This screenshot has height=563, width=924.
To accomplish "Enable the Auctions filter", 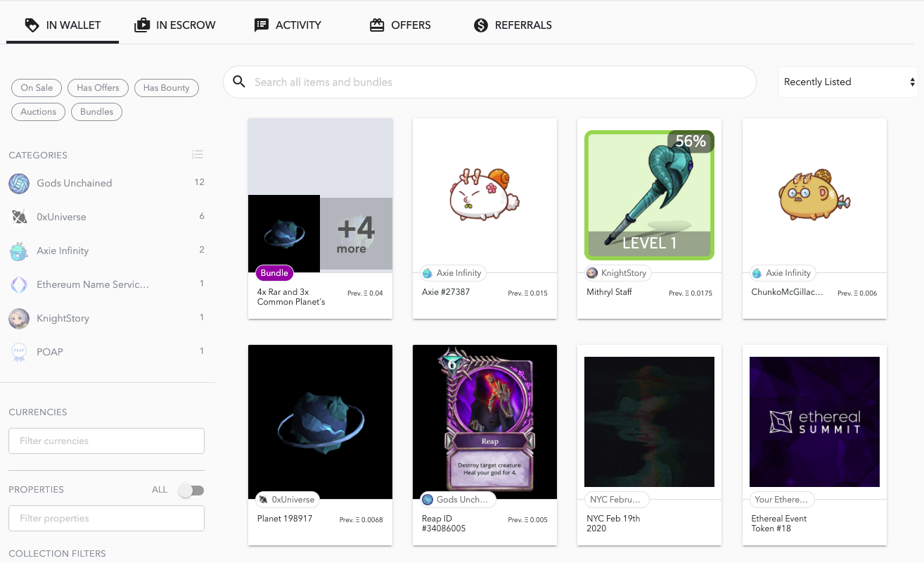I will coord(38,111).
